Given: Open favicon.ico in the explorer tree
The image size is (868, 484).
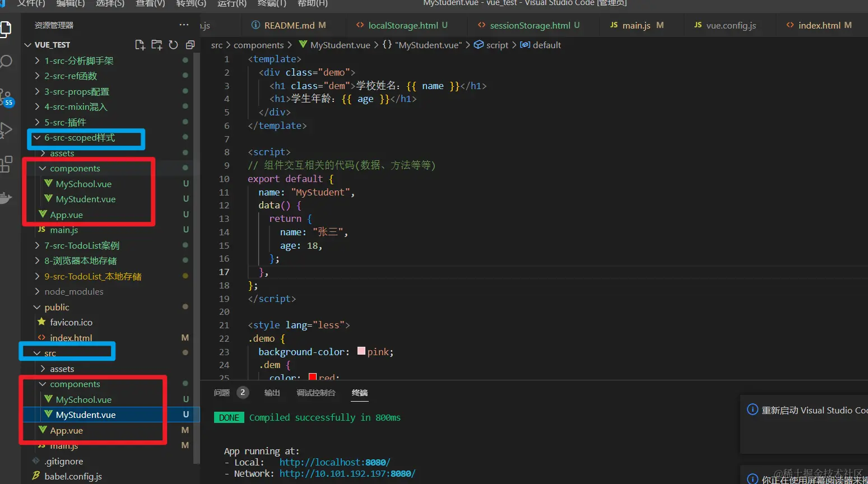Looking at the screenshot, I should tap(71, 322).
